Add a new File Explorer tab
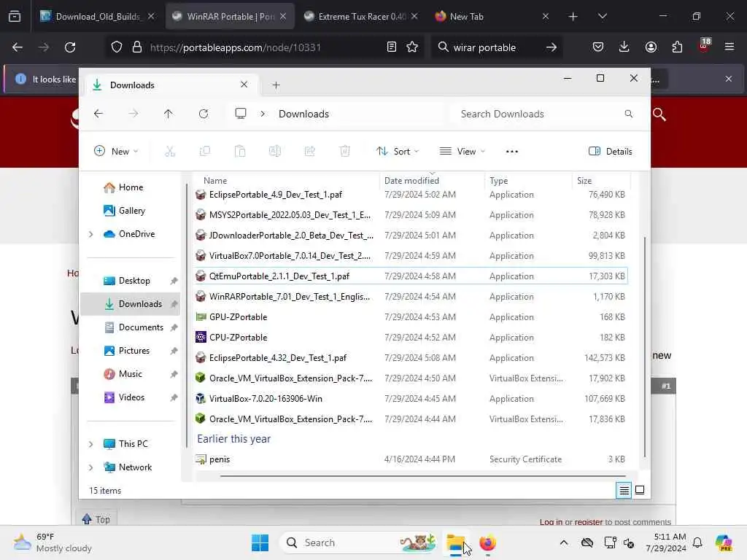This screenshot has width=747, height=560. click(276, 85)
